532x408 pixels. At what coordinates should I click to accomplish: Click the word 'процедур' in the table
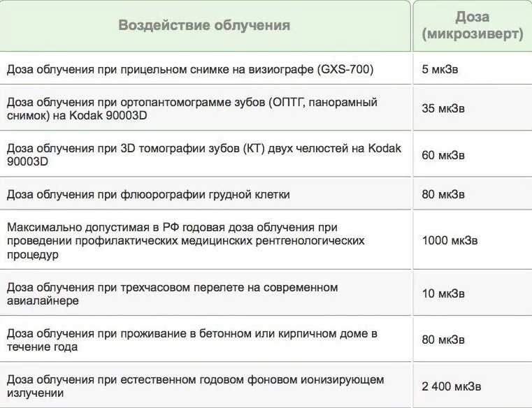point(33,255)
